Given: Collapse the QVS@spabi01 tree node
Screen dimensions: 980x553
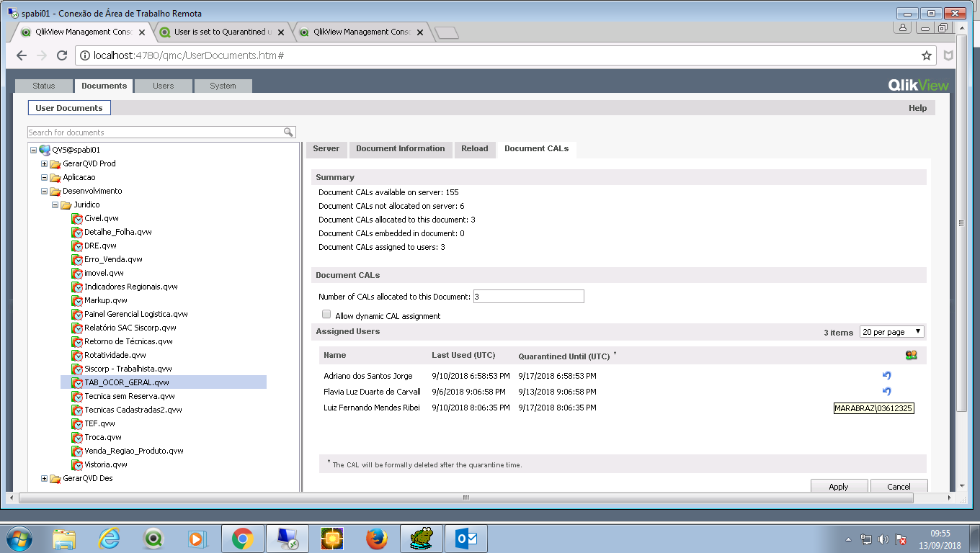Looking at the screenshot, I should coord(33,150).
